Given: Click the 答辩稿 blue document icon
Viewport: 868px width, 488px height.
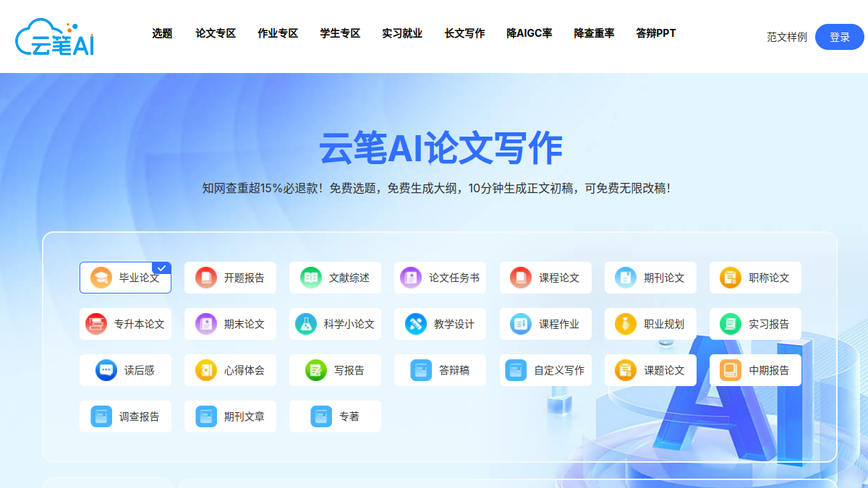Looking at the screenshot, I should [421, 370].
